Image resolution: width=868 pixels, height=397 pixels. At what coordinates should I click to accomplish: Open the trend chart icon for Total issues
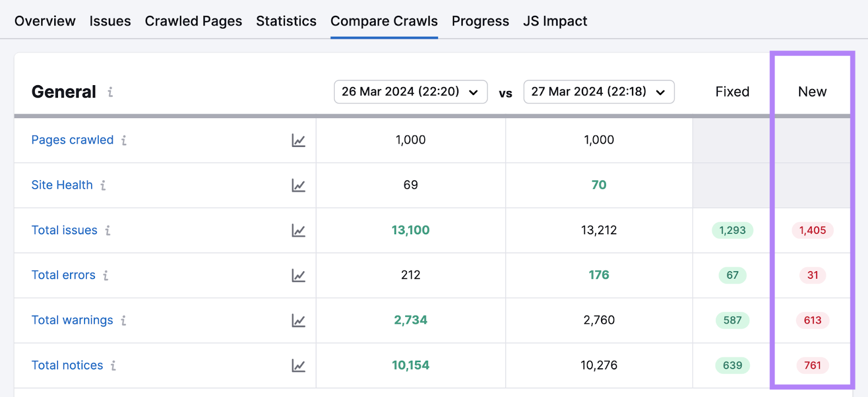298,230
